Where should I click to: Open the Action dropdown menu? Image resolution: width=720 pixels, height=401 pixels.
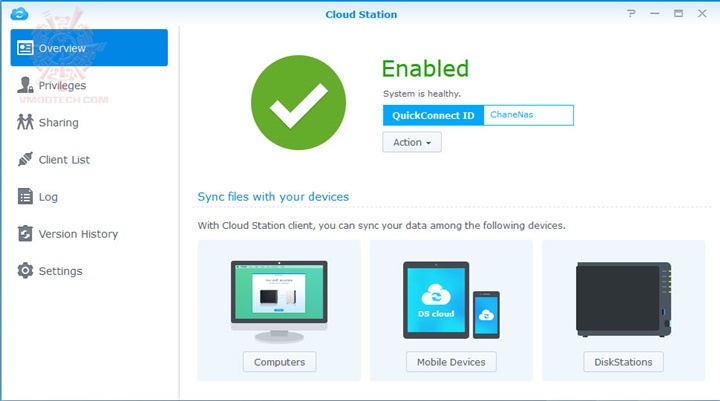(x=412, y=142)
